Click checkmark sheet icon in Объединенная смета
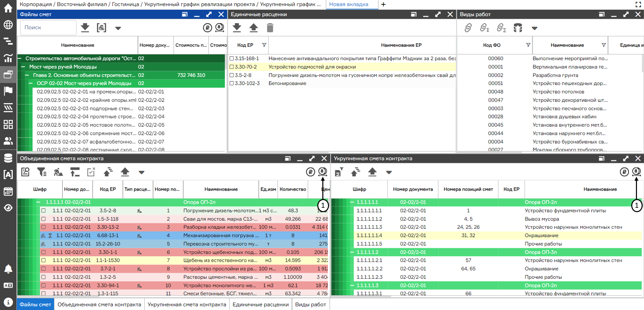The width and height of the screenshot is (644, 310). pyautogui.click(x=91, y=172)
